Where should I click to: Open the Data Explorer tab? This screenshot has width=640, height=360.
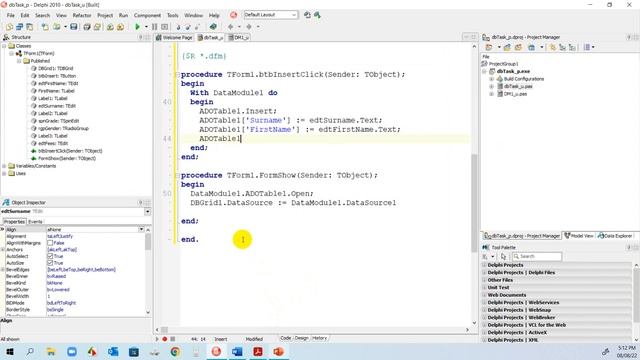click(x=615, y=236)
